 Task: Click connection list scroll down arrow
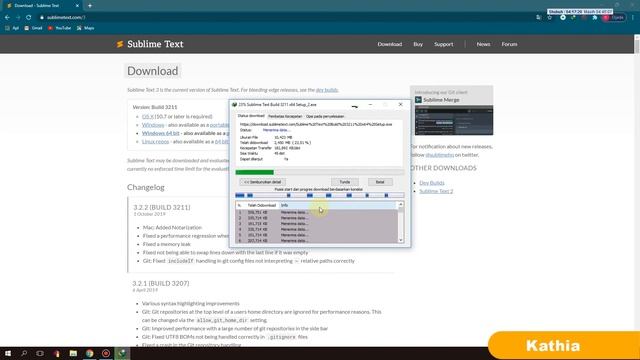tap(401, 240)
